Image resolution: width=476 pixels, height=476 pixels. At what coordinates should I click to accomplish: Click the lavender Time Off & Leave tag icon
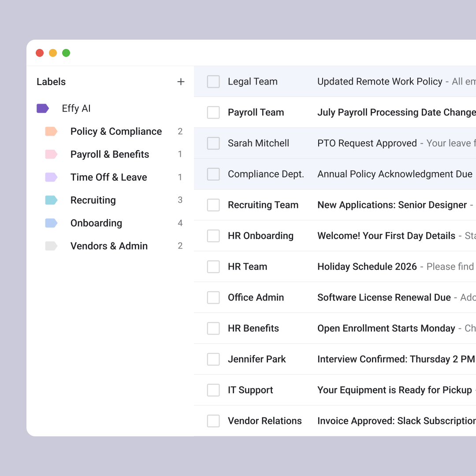click(51, 177)
